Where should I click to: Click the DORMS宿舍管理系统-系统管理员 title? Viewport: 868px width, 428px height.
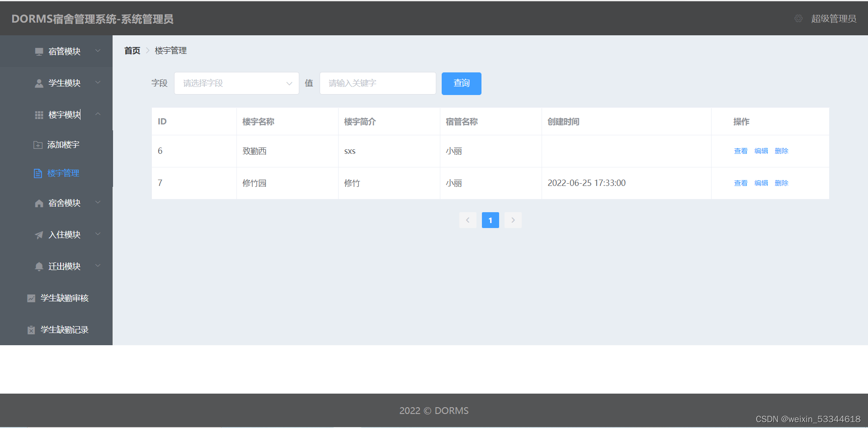[x=92, y=19]
